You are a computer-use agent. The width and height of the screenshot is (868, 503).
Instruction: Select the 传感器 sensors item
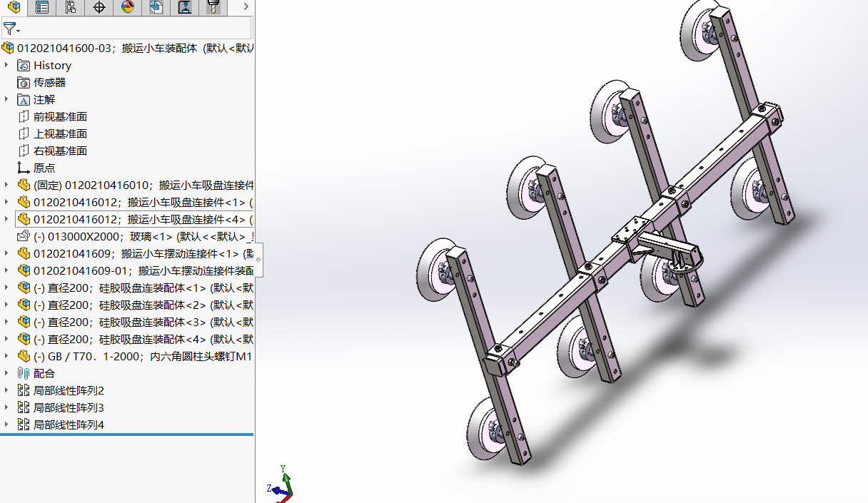[49, 82]
